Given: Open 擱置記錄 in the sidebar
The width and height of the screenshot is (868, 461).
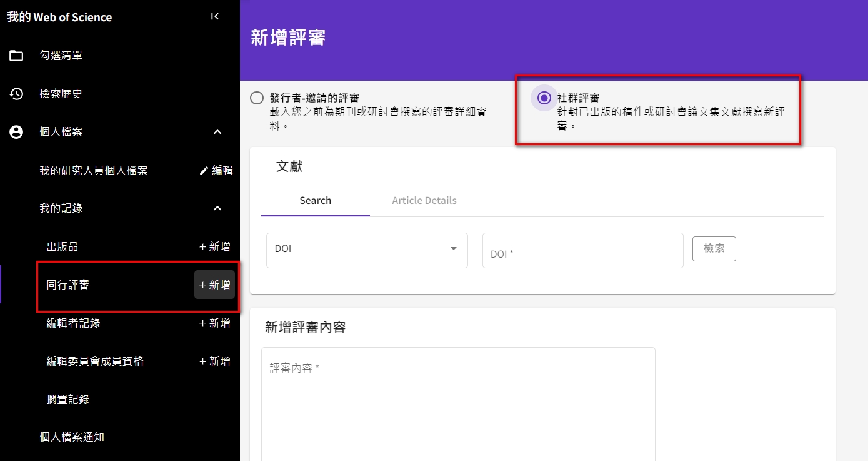Looking at the screenshot, I should pyautogui.click(x=68, y=399).
